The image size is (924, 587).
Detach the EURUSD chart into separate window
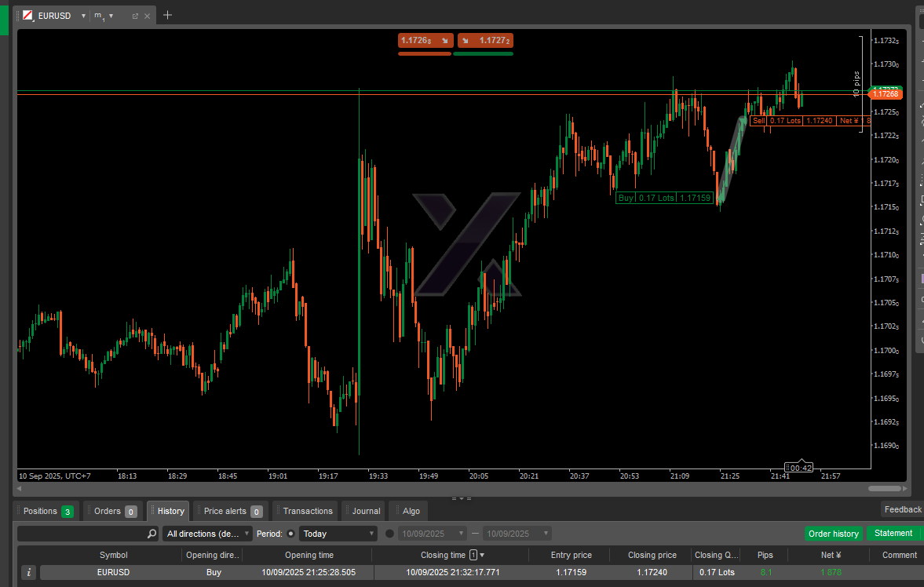tap(135, 16)
